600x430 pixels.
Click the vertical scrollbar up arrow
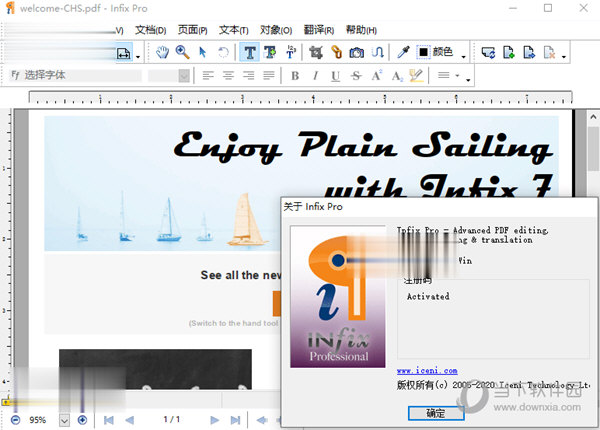coord(593,117)
